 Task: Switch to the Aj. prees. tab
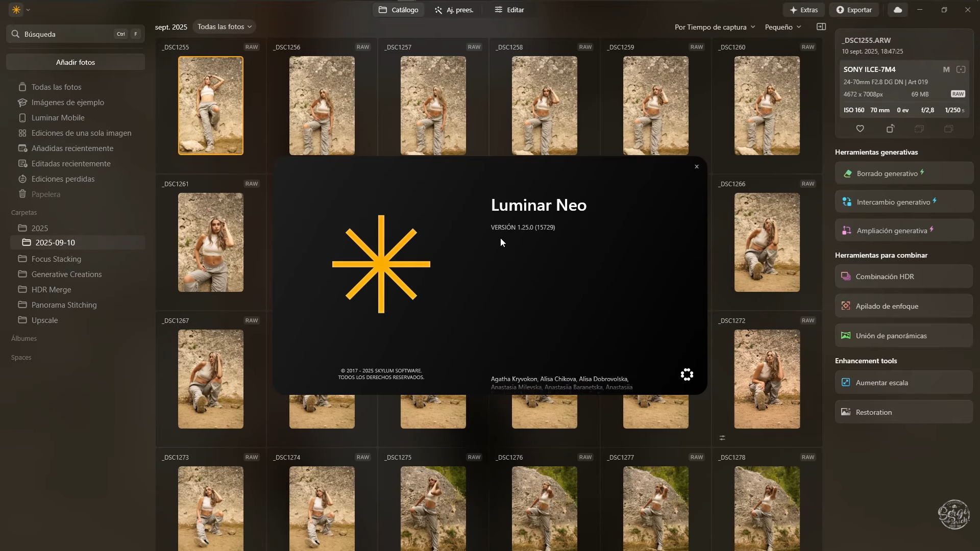(454, 10)
